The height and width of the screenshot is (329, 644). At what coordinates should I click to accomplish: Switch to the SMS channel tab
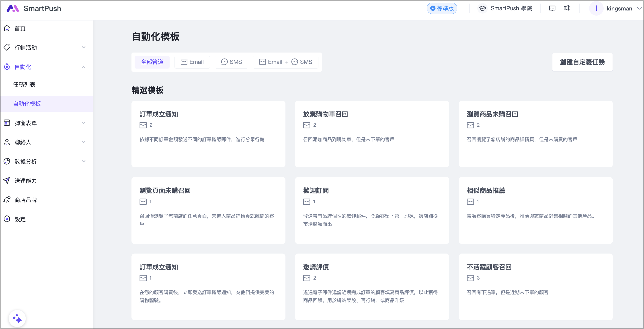231,62
